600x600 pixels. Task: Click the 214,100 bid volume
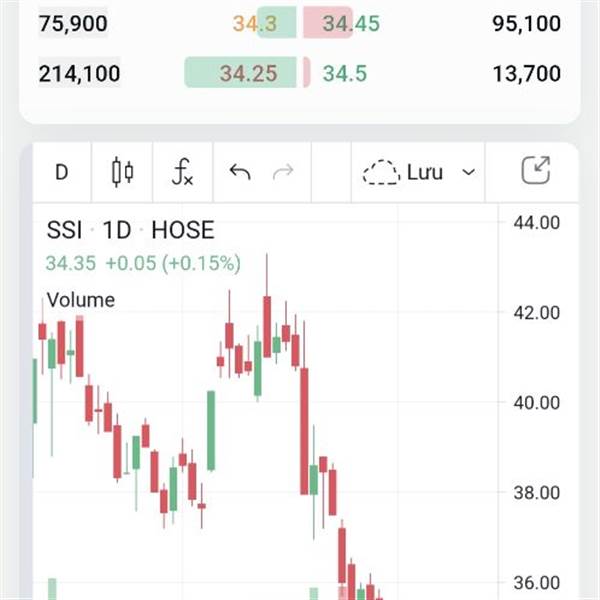click(79, 73)
